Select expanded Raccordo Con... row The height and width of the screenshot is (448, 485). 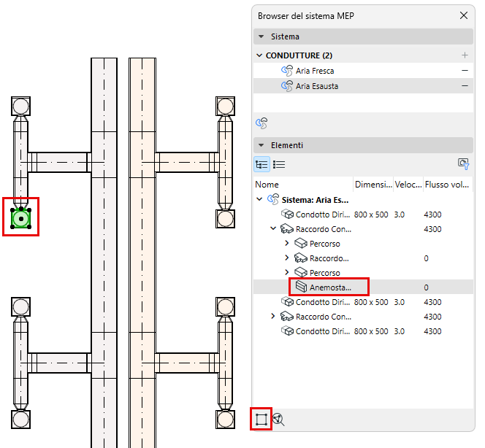[363, 229]
